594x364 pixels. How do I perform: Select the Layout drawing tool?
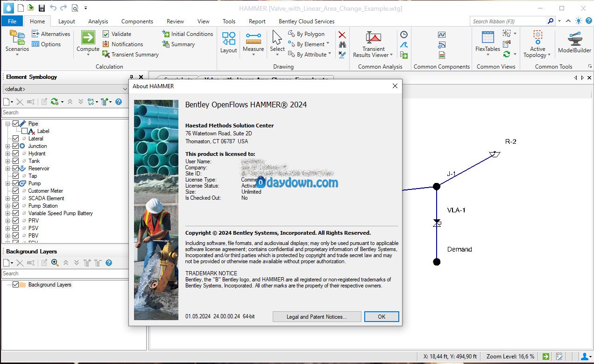coord(229,42)
